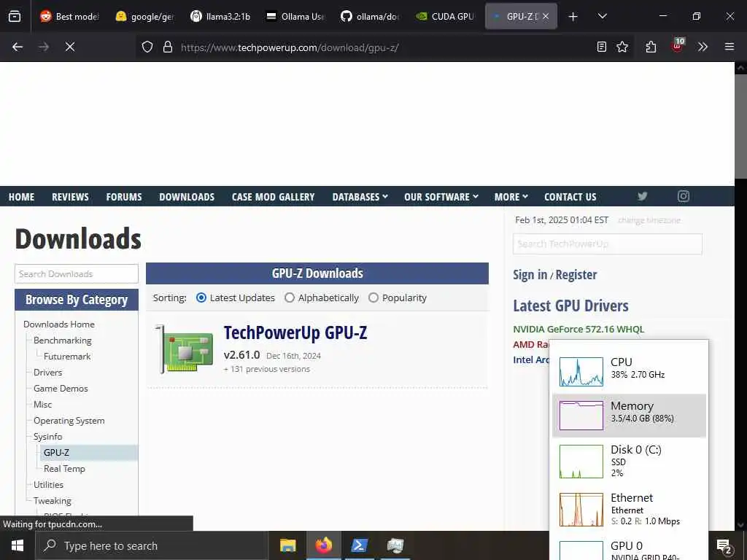Image resolution: width=747 pixels, height=560 pixels.
Task: Open the extensions puzzle icon
Action: (651, 47)
